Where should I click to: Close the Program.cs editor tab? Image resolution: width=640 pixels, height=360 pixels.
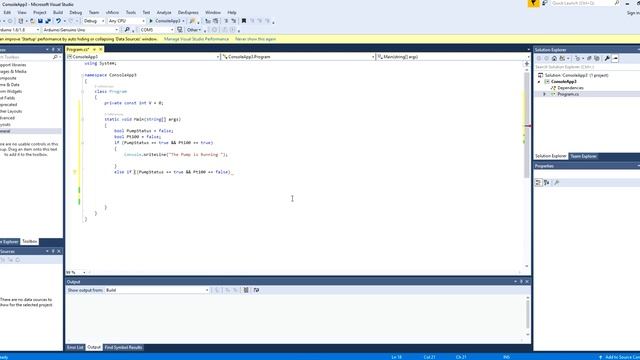click(x=100, y=49)
